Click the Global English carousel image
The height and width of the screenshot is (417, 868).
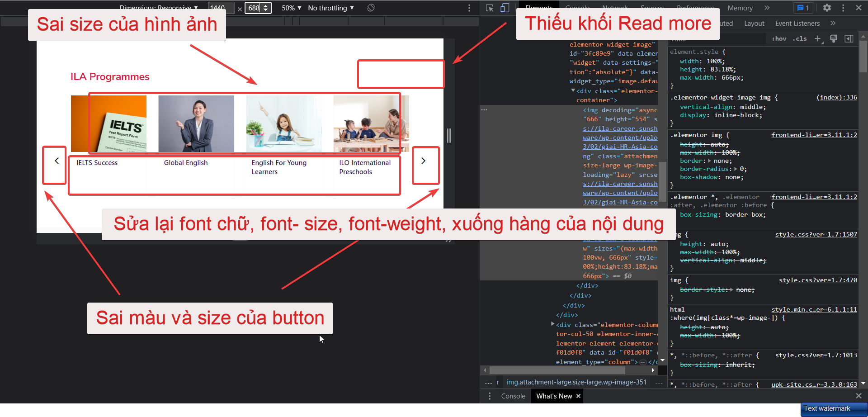(196, 123)
